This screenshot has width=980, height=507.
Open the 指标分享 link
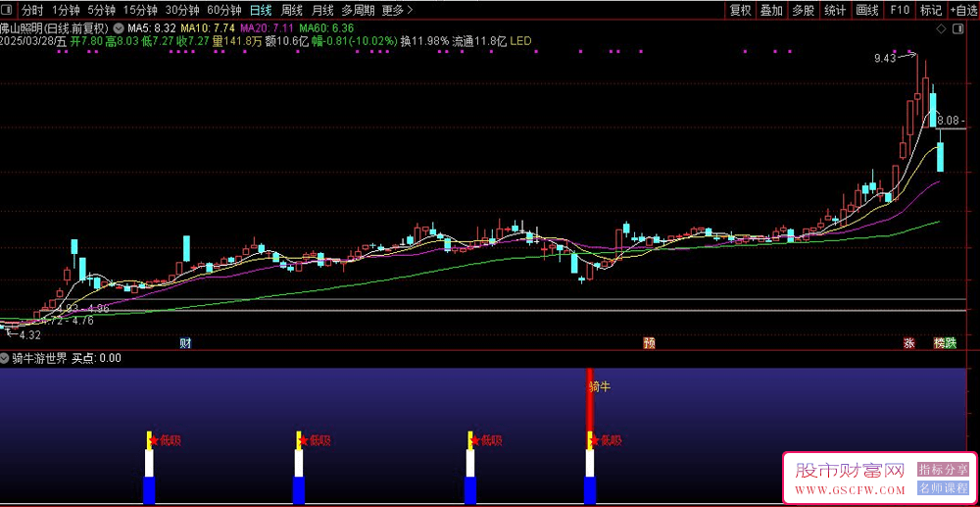pyautogui.click(x=942, y=469)
